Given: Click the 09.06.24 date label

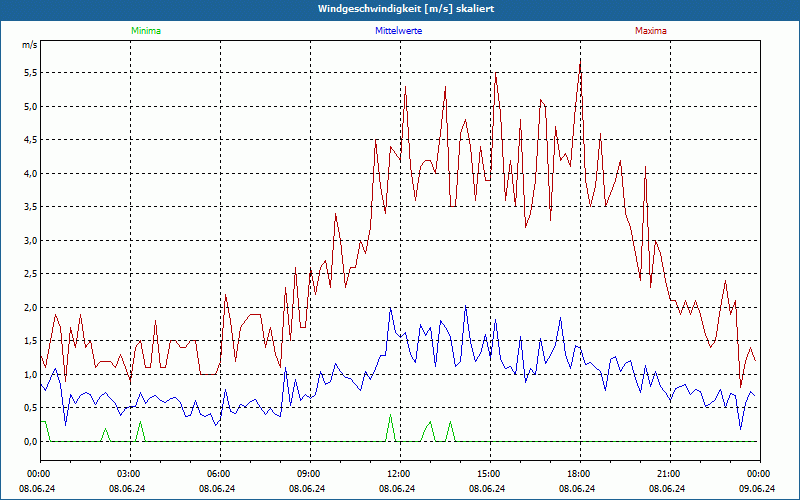Looking at the screenshot, I should (x=757, y=489).
